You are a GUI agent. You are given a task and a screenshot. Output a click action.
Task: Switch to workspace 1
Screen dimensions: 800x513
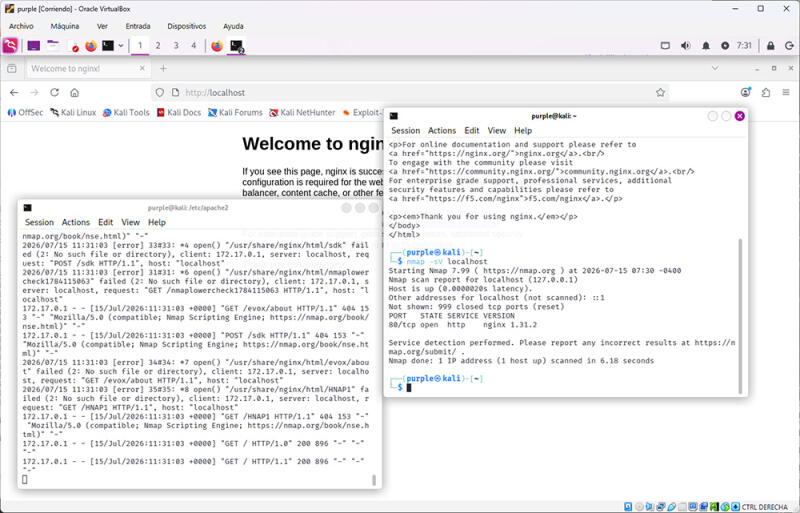click(x=140, y=45)
